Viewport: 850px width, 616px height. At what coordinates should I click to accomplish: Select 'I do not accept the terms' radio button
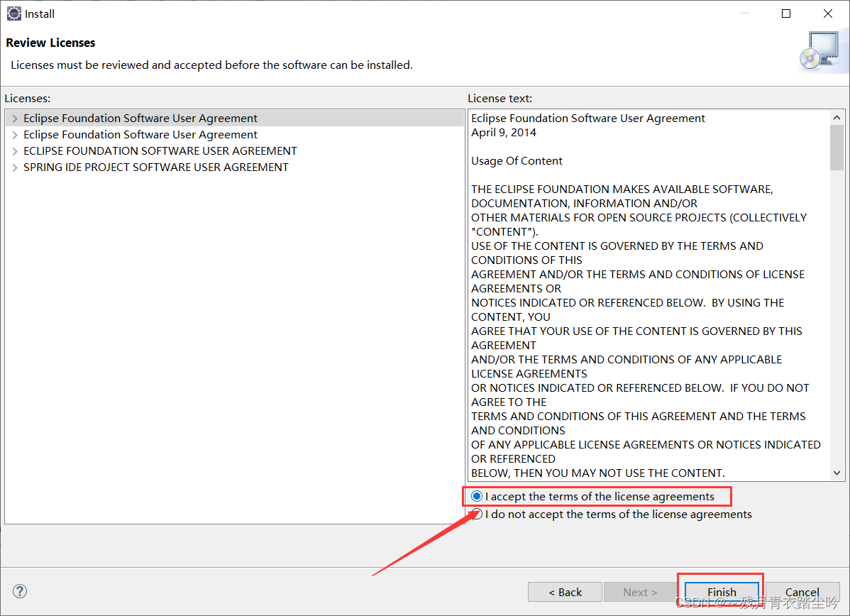click(477, 514)
